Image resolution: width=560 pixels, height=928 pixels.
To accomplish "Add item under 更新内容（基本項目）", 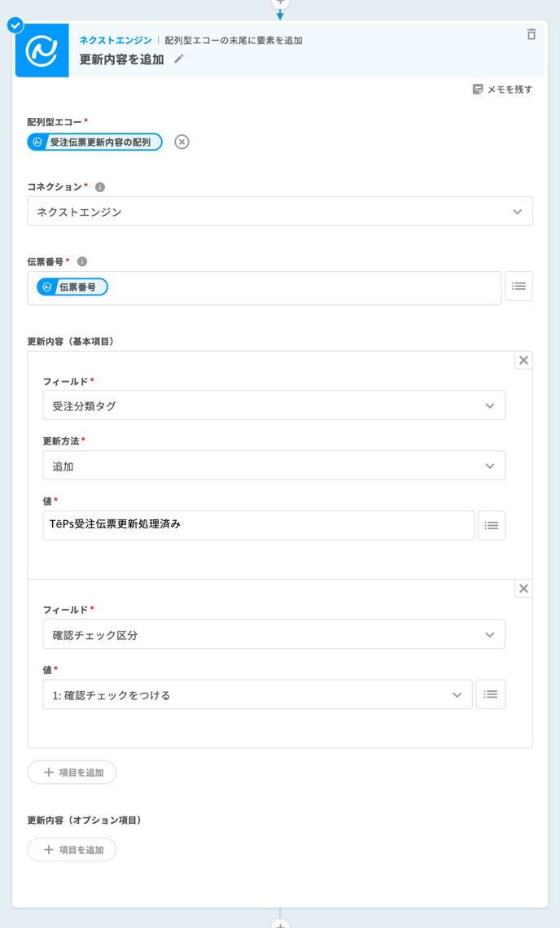I will [x=72, y=773].
